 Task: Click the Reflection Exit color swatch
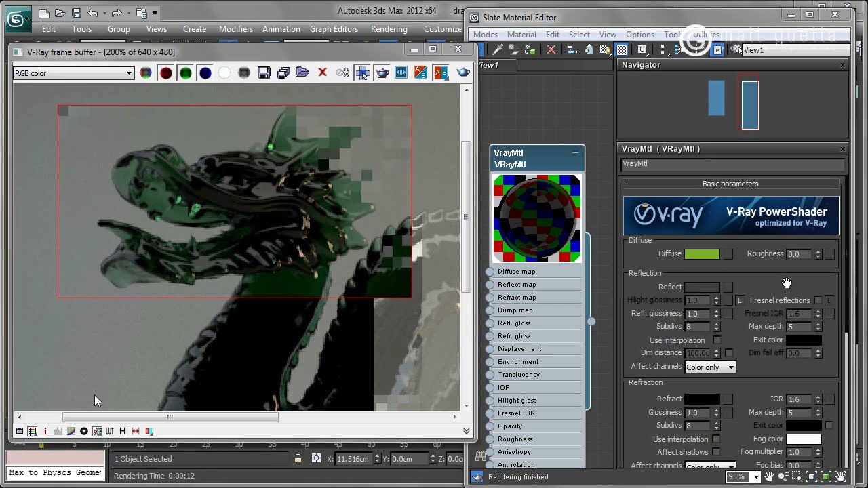coord(804,340)
